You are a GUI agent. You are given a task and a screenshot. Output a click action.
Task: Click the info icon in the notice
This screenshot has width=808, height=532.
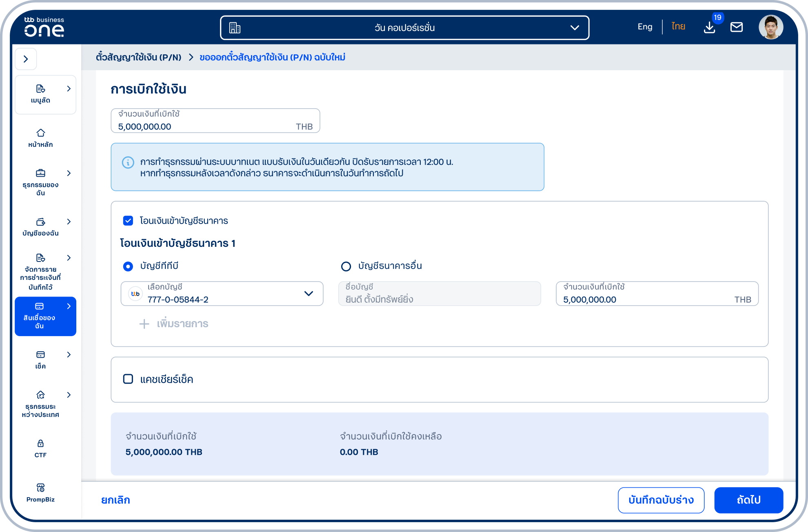click(x=128, y=162)
